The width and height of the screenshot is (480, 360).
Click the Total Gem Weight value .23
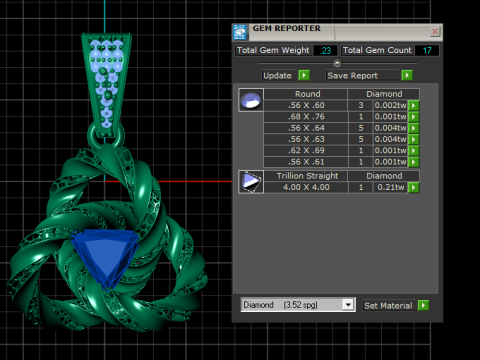tap(325, 51)
